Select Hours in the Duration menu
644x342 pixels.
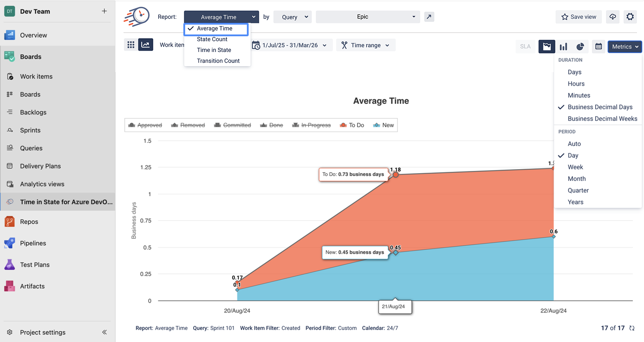(x=576, y=84)
